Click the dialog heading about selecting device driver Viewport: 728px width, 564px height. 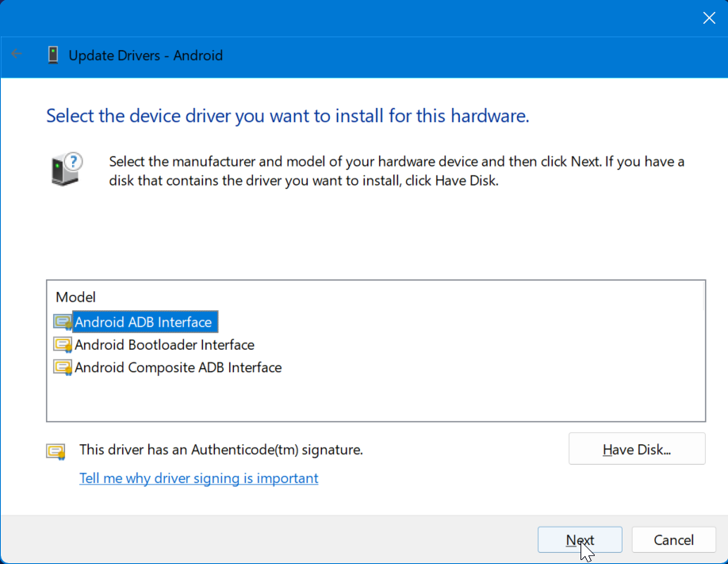286,116
